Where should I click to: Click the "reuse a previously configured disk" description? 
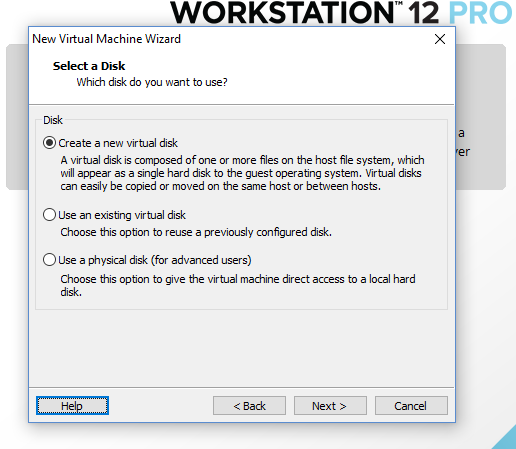[196, 232]
